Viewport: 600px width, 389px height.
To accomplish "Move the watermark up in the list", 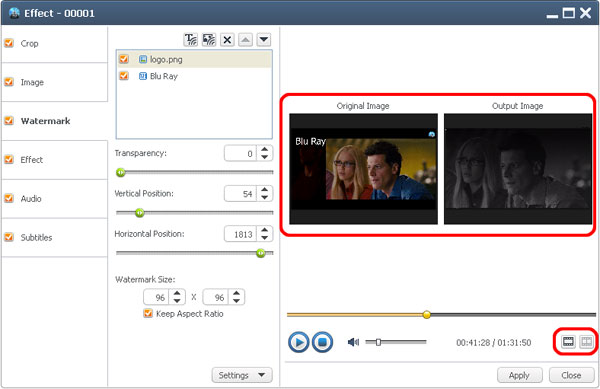I will 245,39.
